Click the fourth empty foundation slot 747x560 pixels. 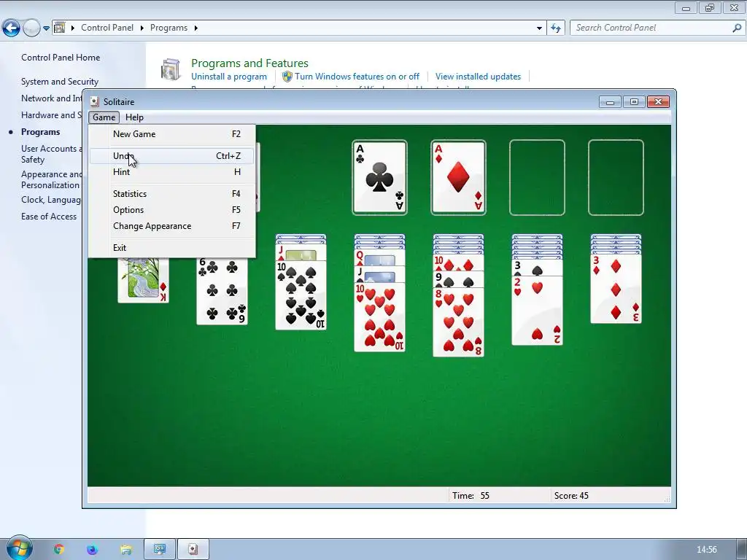pos(616,177)
